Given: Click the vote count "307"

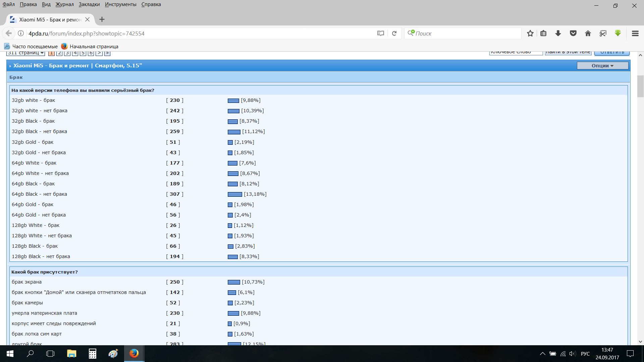Looking at the screenshot, I should 175,194.
